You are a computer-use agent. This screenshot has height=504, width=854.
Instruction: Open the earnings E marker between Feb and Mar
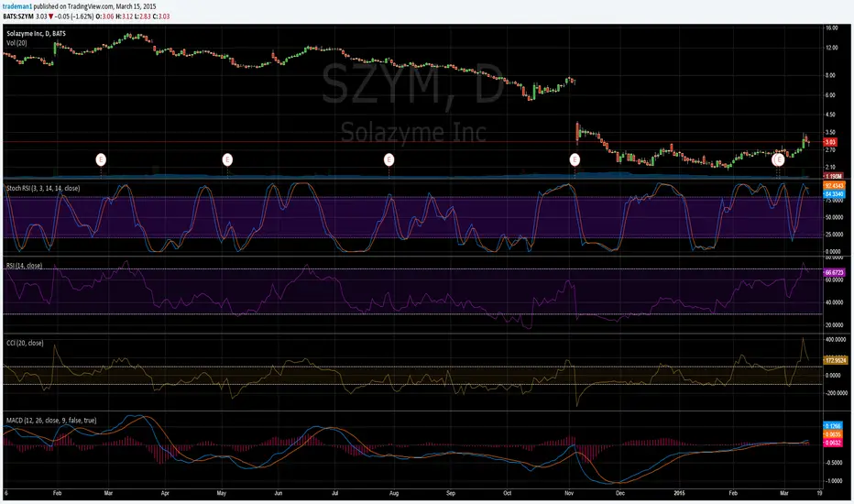pos(101,159)
